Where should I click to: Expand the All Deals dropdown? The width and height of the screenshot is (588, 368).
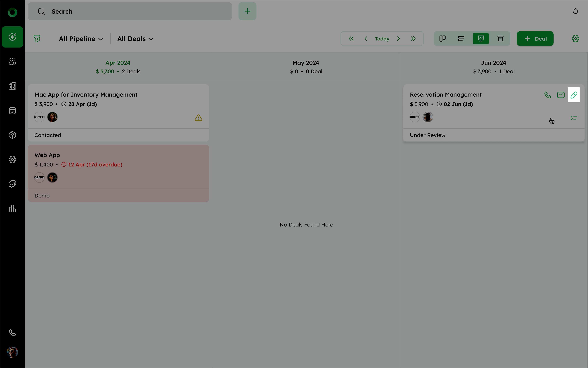(135, 39)
